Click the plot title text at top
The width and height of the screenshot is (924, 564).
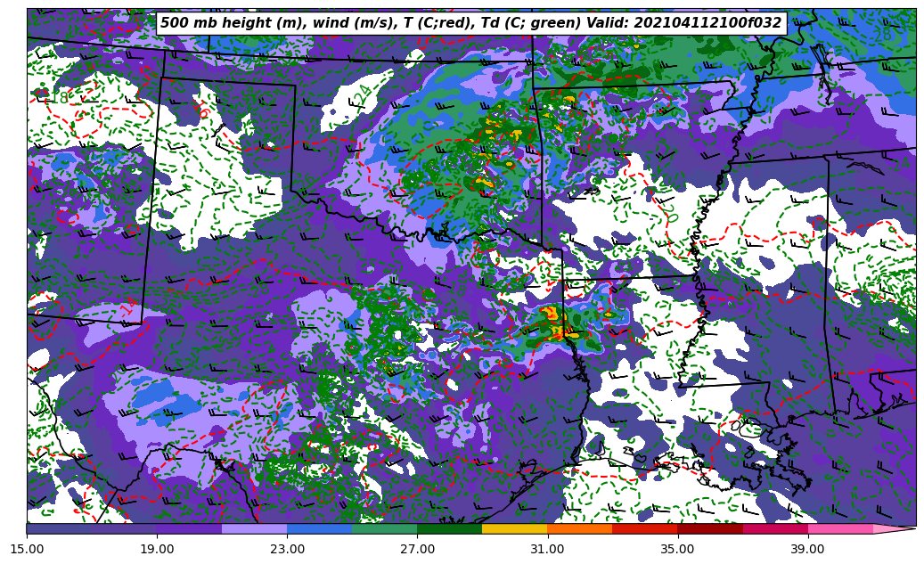(470, 23)
